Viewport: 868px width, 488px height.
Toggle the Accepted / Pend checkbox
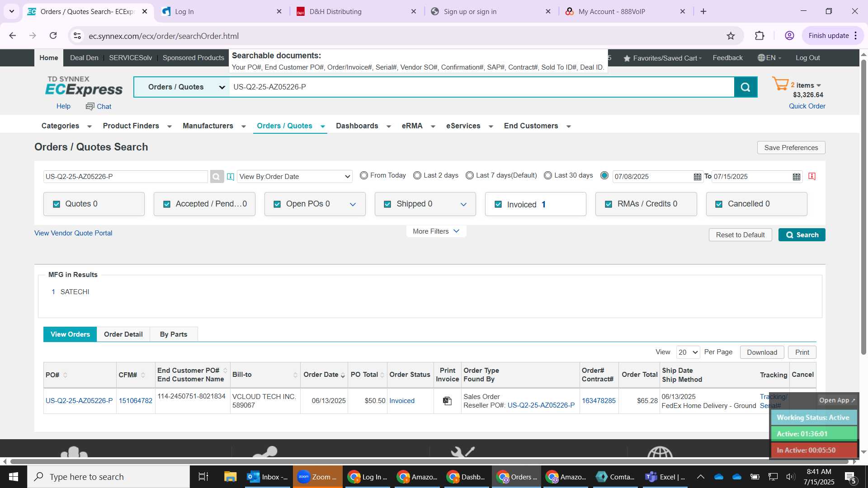(x=167, y=204)
